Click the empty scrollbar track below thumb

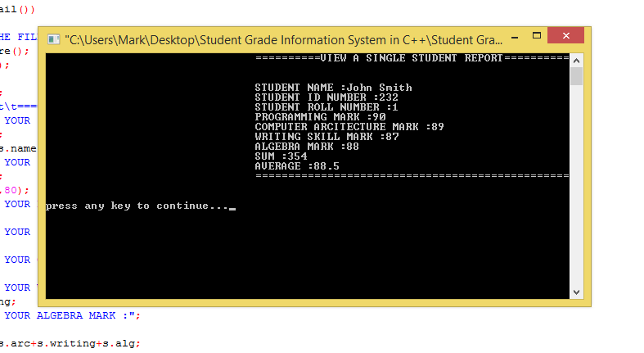pyautogui.click(x=576, y=188)
